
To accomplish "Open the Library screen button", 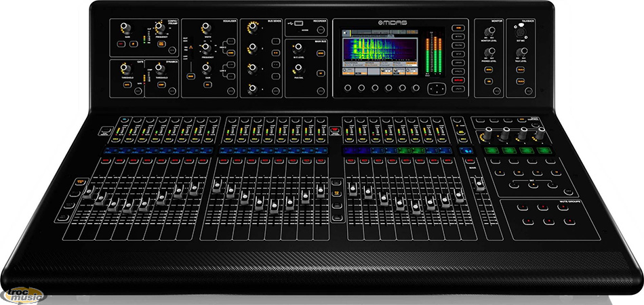I will [457, 63].
